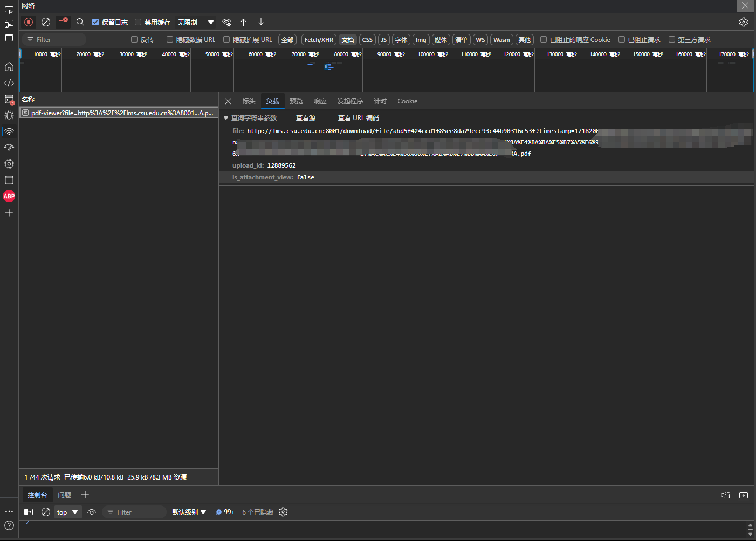Open the ABP extension panel
Screen dimensions: 756x541
point(9,196)
